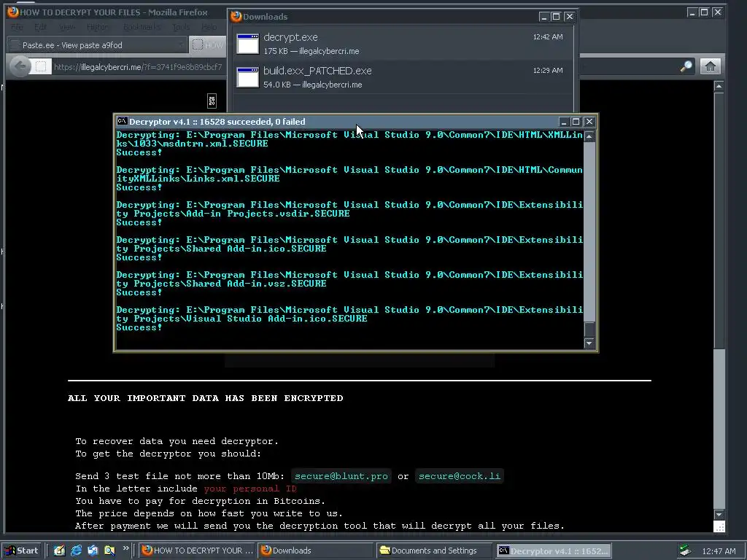
Task: Open the File menu in Firefox
Action: pos(17,27)
